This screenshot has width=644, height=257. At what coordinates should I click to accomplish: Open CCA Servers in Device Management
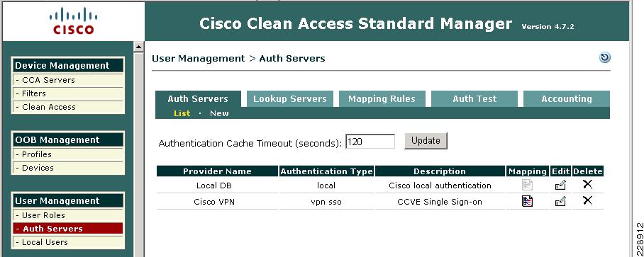(x=68, y=80)
